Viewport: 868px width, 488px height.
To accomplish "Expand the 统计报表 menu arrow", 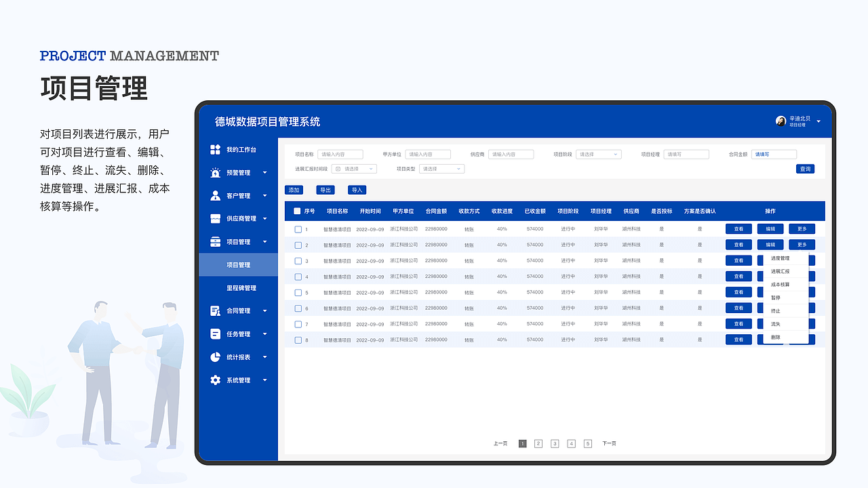I will pos(264,357).
